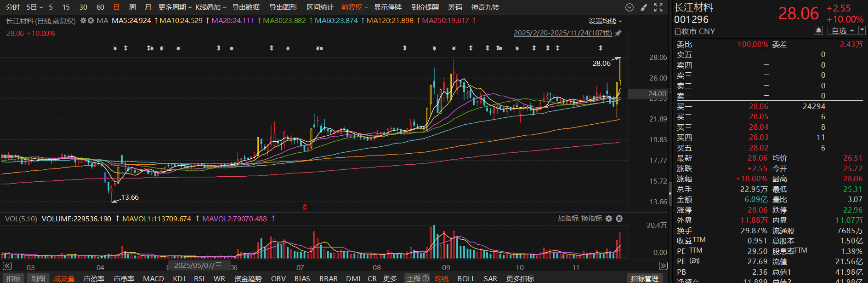Image resolution: width=868 pixels, height=283 pixels.
Task: Open the brush drawing tool
Action: pos(644,7)
